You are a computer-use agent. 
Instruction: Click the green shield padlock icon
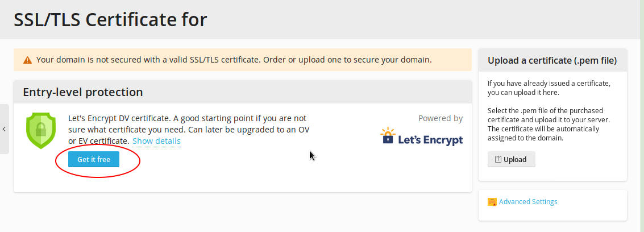[x=41, y=130]
